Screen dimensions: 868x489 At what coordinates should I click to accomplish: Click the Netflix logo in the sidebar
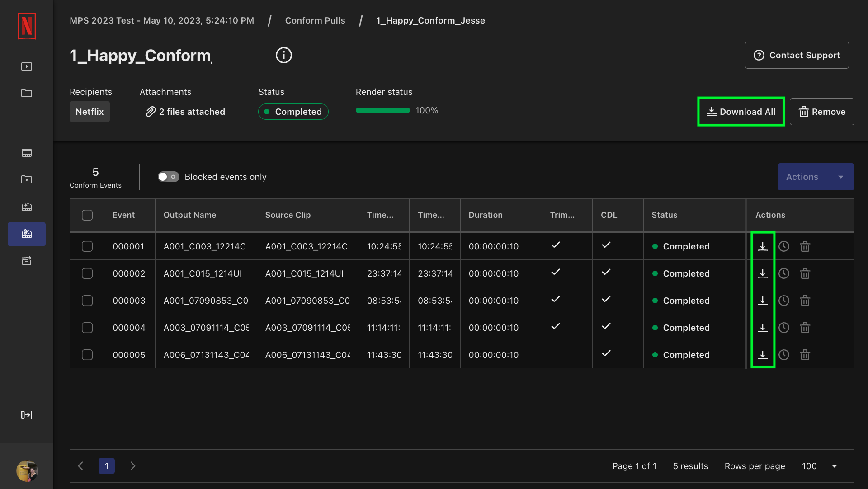(27, 26)
